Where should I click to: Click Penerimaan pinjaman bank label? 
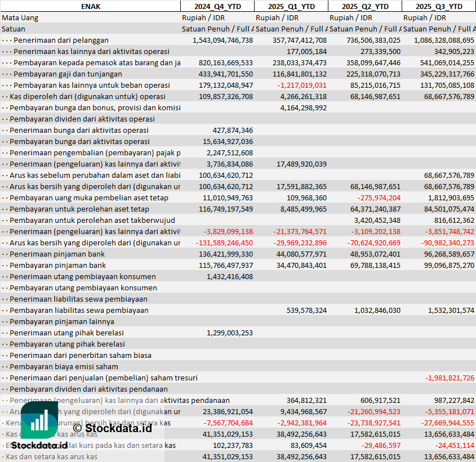click(x=57, y=254)
